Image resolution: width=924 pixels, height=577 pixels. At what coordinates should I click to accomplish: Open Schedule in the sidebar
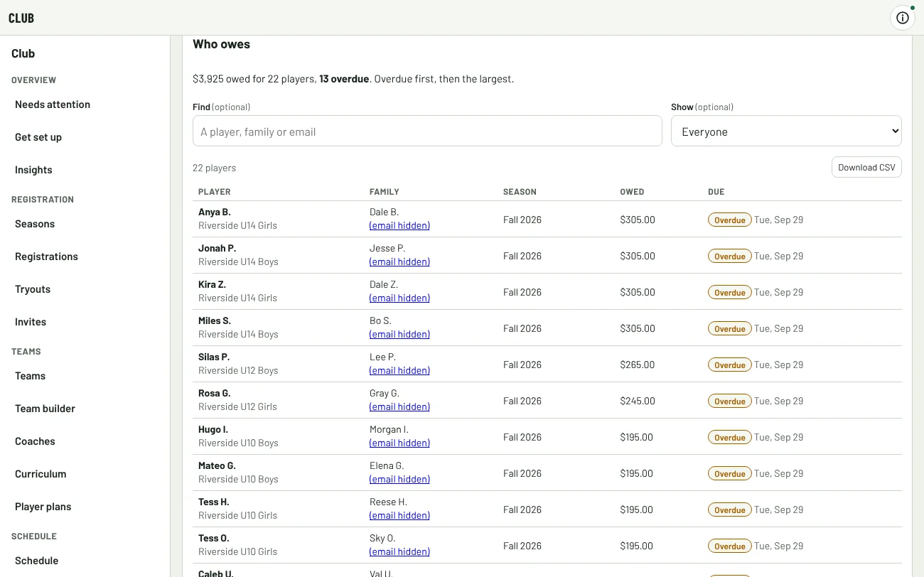click(x=36, y=561)
